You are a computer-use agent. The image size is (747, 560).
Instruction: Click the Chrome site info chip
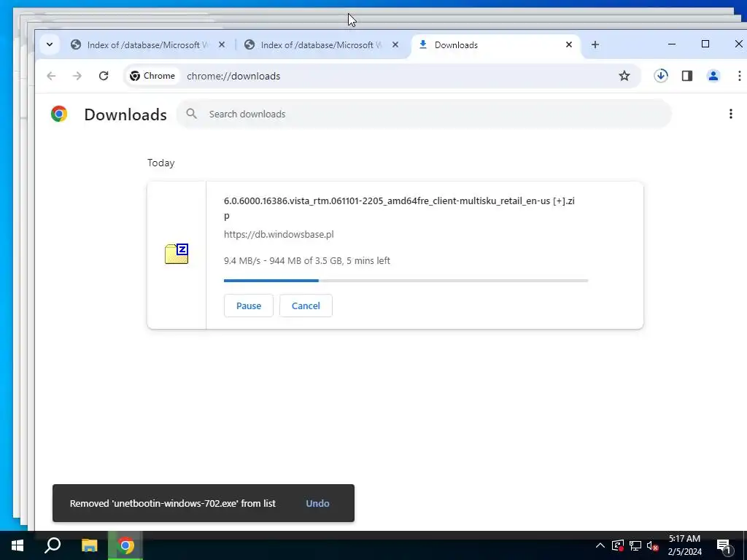pos(152,76)
